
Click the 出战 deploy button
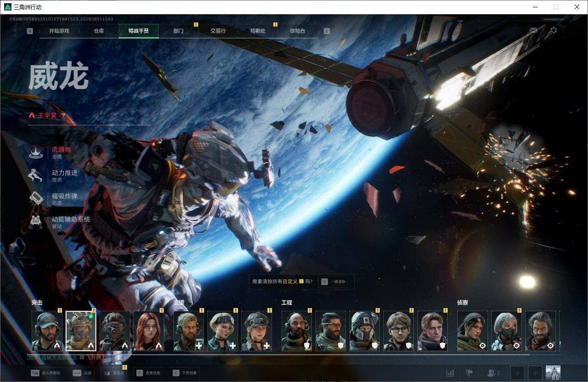pos(83,373)
